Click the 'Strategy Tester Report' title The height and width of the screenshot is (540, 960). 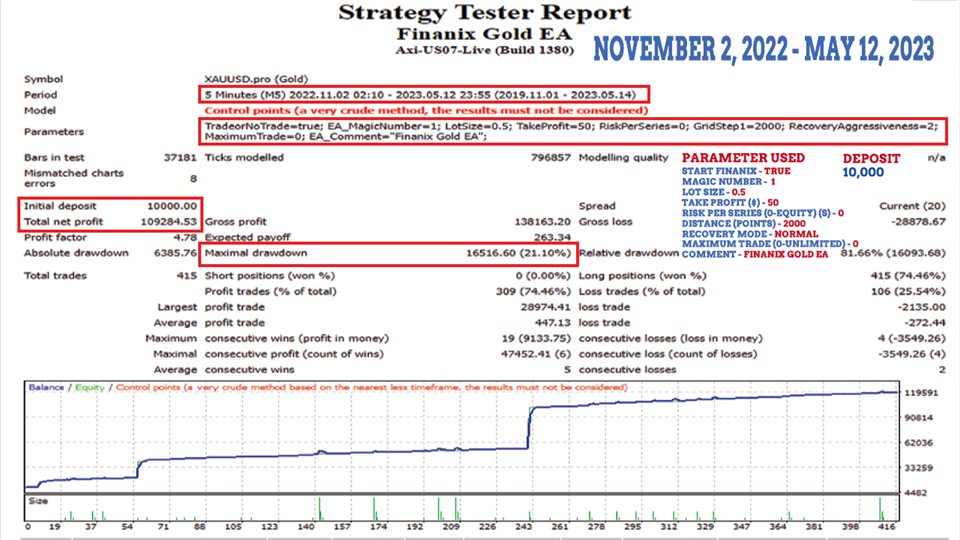484,12
